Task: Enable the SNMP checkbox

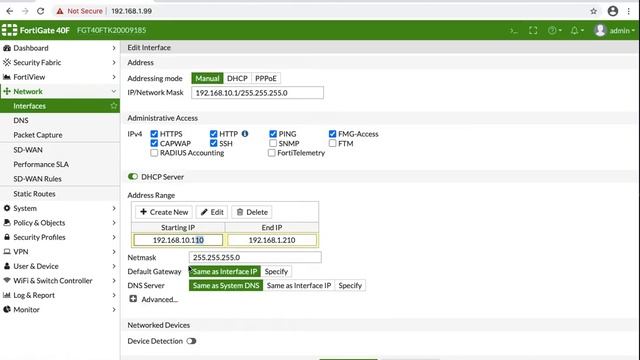Action: click(273, 143)
